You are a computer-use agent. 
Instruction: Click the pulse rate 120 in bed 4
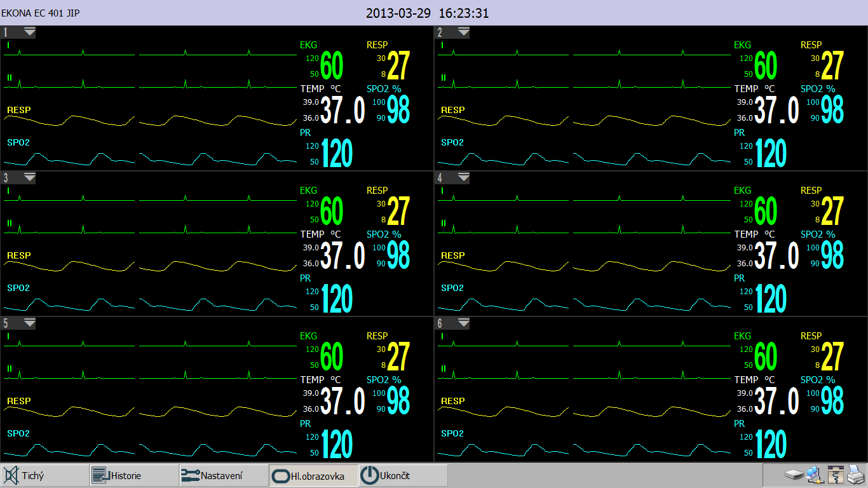click(x=771, y=299)
